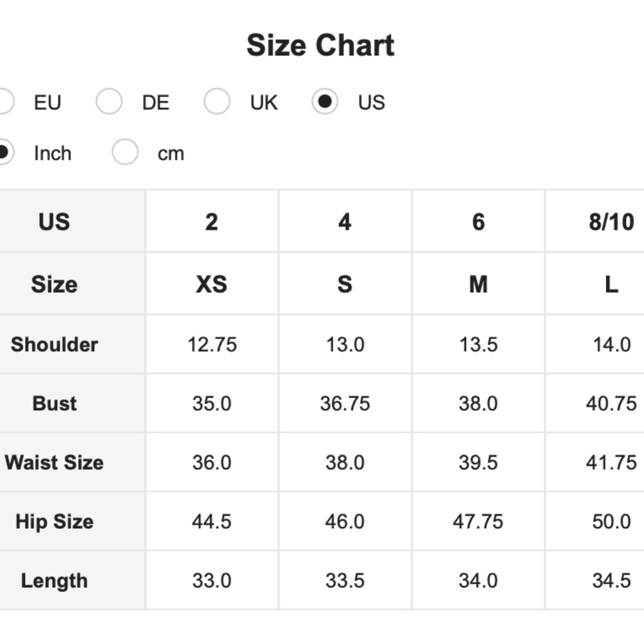
Task: Click the Bust row label
Action: tap(54, 404)
